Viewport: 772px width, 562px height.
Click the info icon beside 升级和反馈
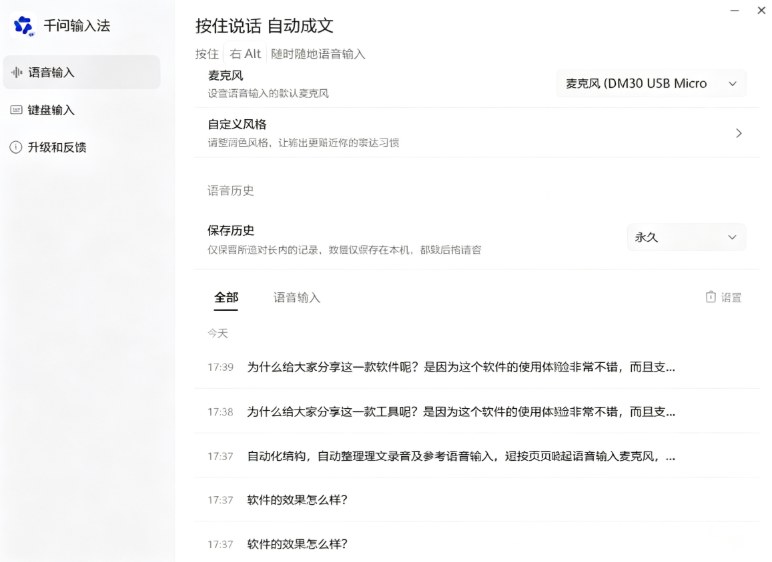pos(16,147)
